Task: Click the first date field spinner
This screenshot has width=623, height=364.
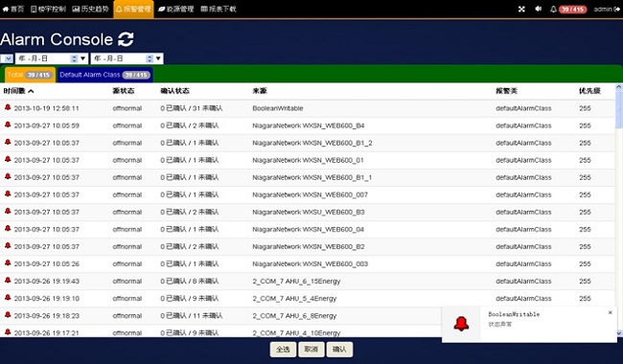Action: point(74,58)
